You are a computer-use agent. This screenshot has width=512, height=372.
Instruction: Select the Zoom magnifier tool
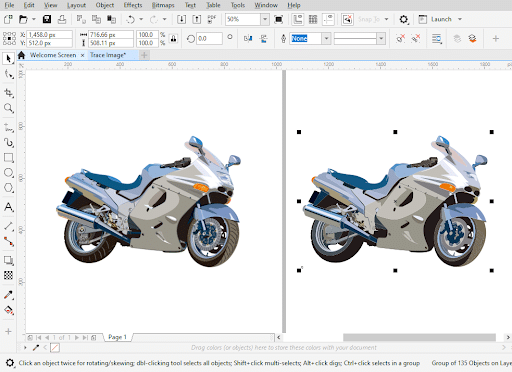coord(8,108)
